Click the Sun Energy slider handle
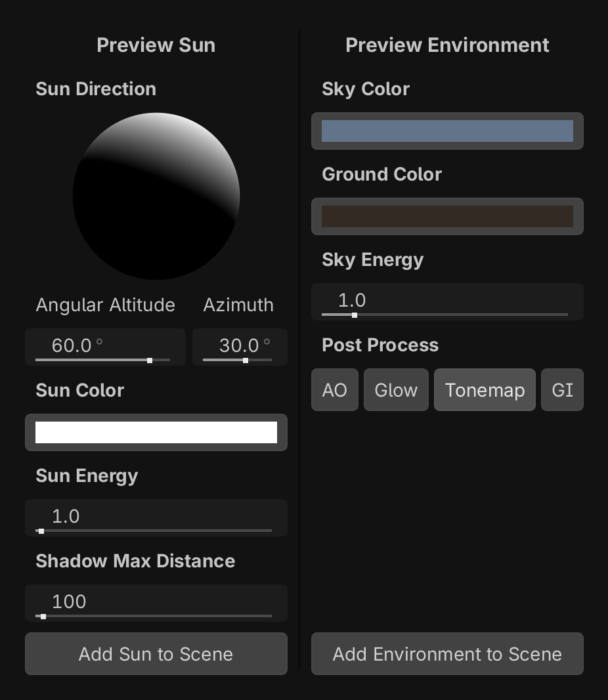The image size is (608, 700). [41, 531]
